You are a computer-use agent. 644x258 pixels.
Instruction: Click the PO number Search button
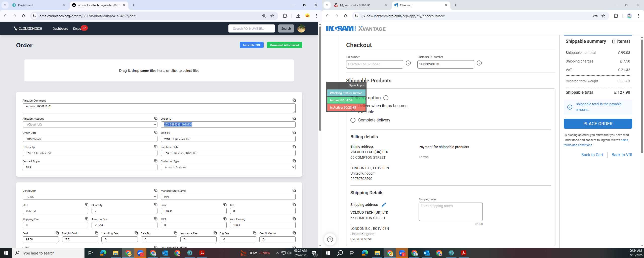286,28
